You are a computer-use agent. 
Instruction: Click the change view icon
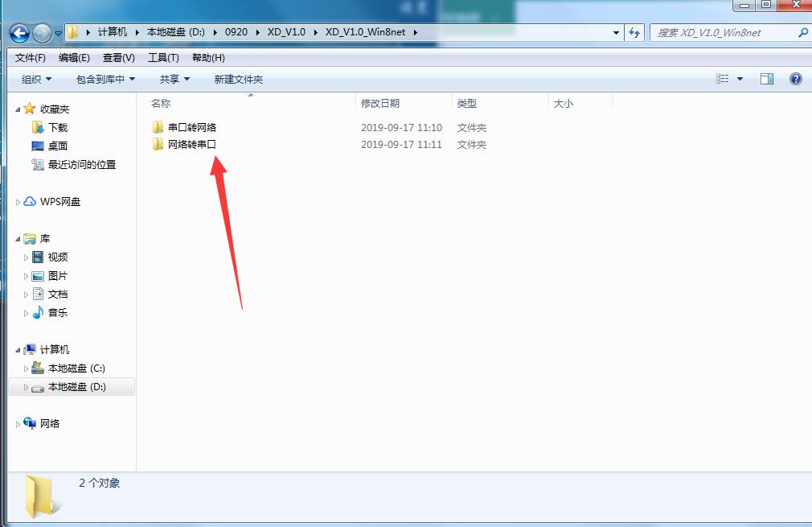click(x=723, y=79)
